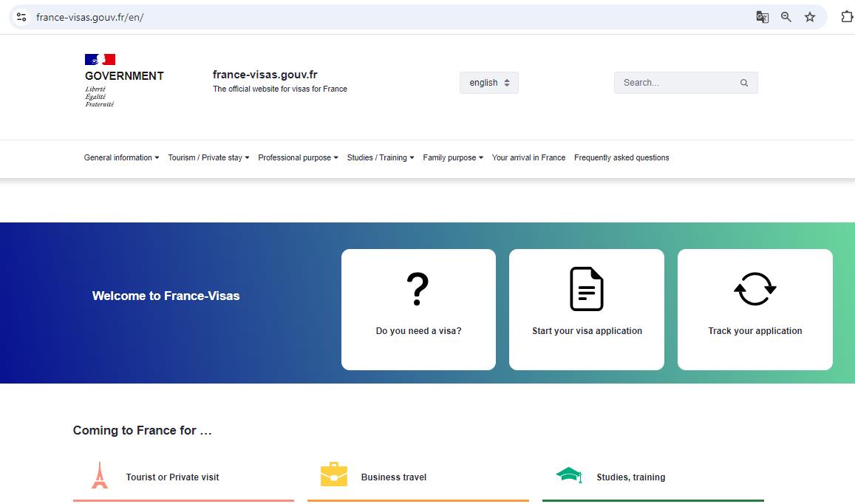
Task: Click the yellow briefcase business icon
Action: (x=334, y=474)
